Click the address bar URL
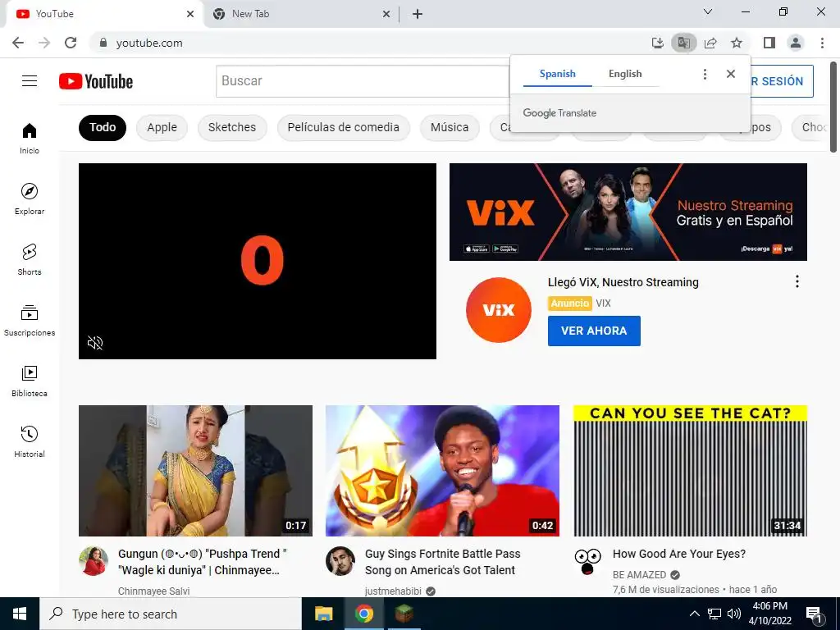 click(x=149, y=43)
